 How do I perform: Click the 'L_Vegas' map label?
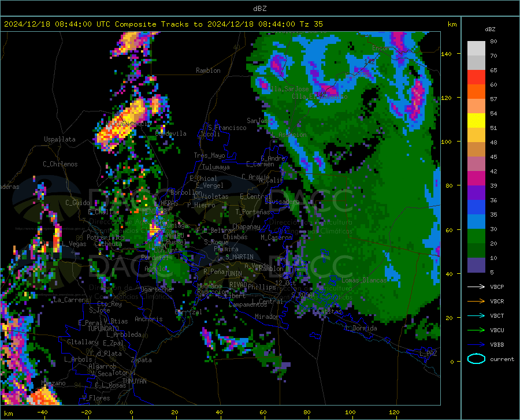click(74, 244)
